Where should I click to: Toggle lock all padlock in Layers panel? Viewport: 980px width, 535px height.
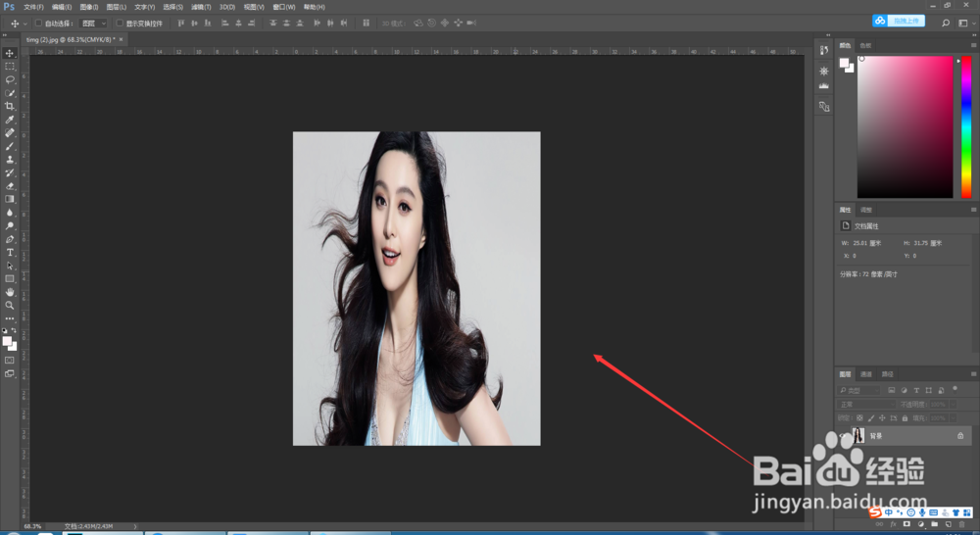905,418
